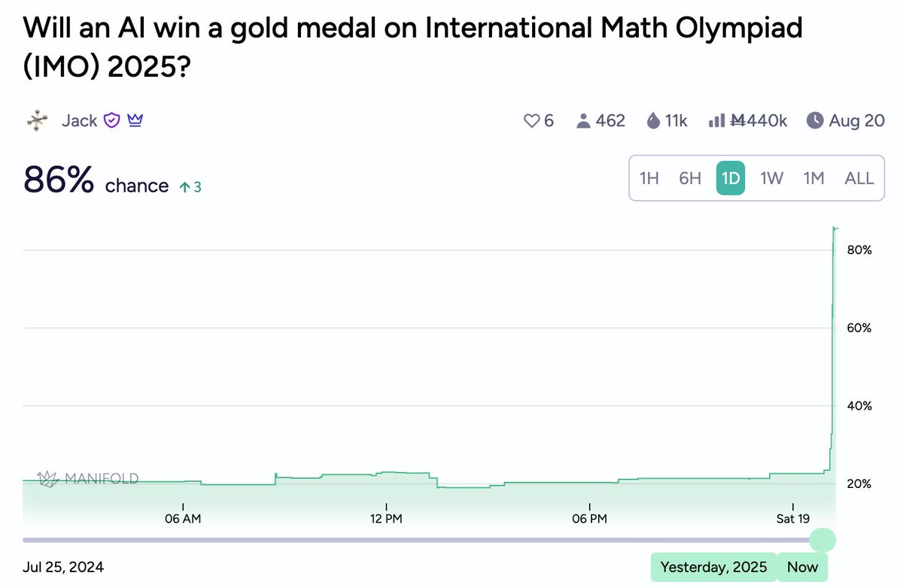Image resolution: width=903 pixels, height=588 pixels.
Task: Click Jack's avatar icon
Action: [38, 120]
